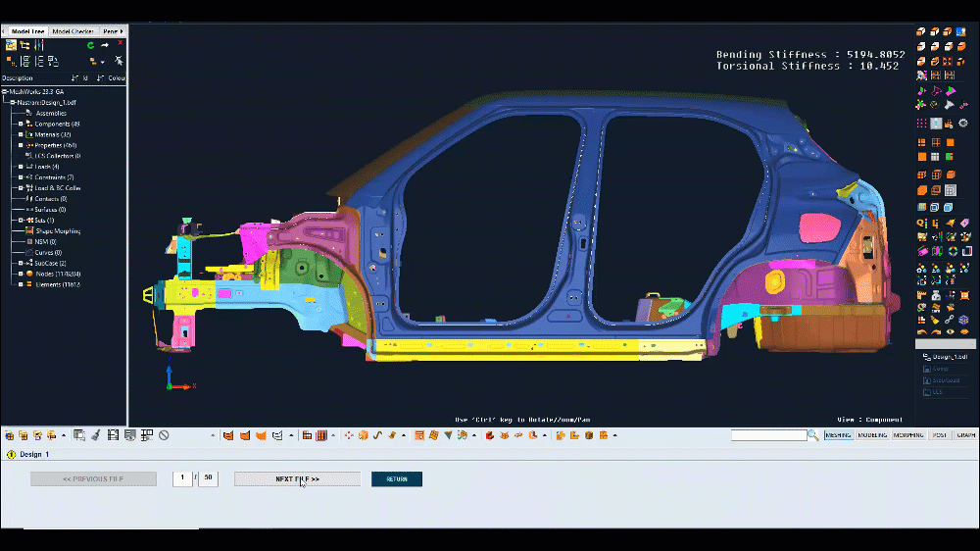The image size is (980, 551).
Task: Expand the Materials tree node
Action: pyautogui.click(x=20, y=135)
